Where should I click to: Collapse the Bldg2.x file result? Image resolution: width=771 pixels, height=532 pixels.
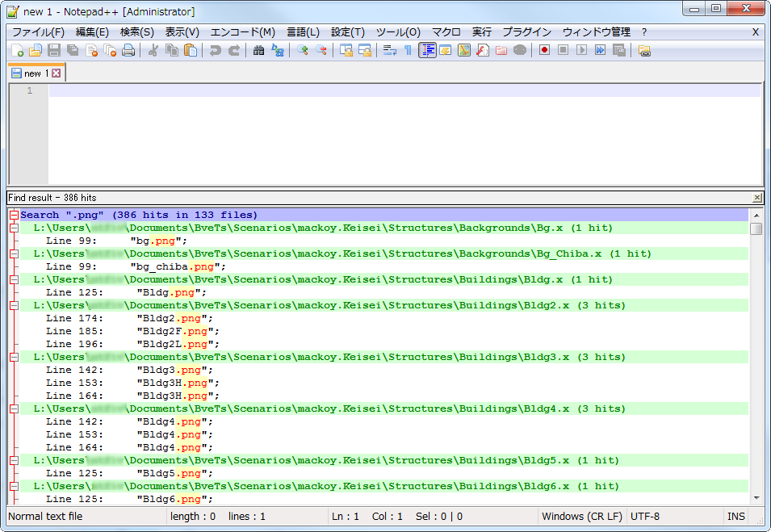(x=15, y=305)
